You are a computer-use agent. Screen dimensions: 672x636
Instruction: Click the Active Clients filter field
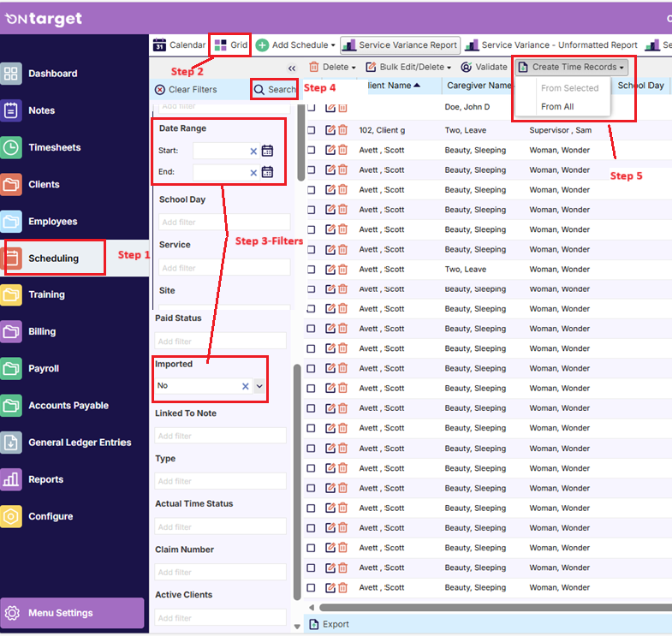(220, 617)
